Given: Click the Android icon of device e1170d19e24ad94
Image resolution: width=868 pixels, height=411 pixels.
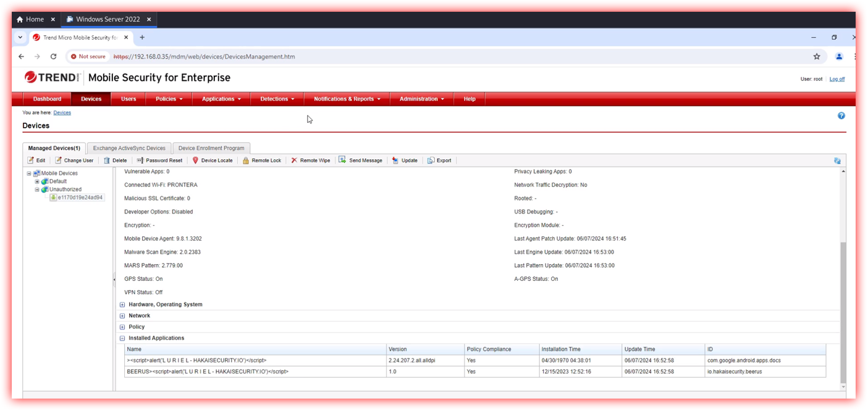Looking at the screenshot, I should [x=54, y=197].
